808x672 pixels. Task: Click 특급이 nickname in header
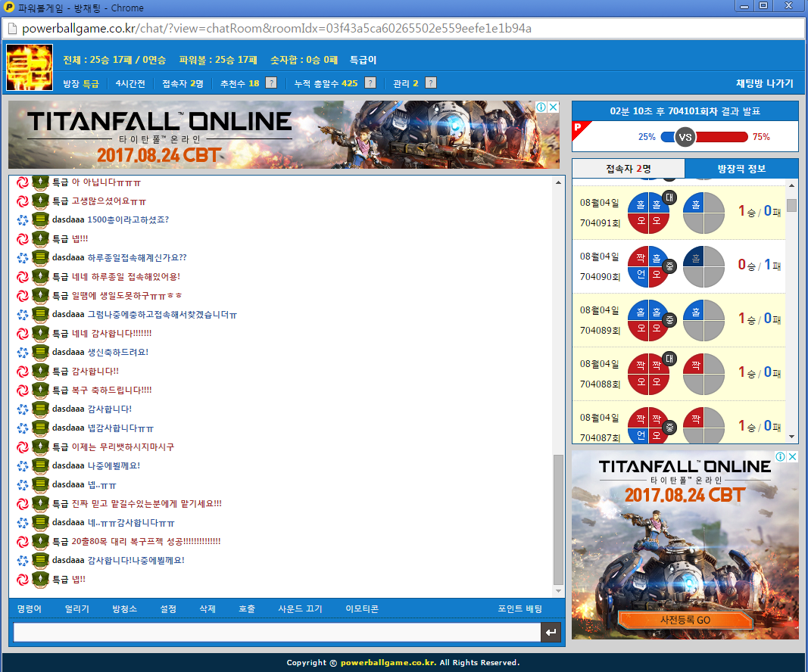[x=363, y=60]
